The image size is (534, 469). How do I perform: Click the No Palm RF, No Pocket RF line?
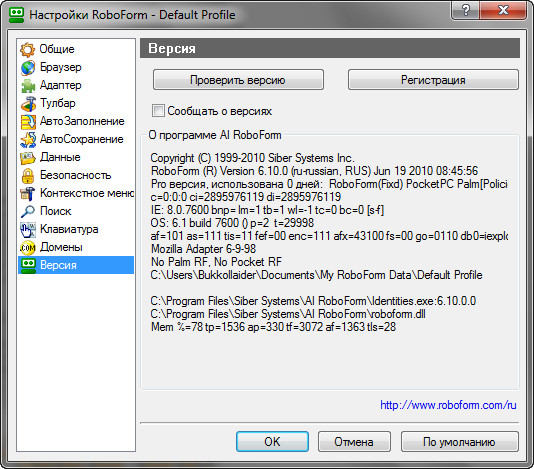pos(216,262)
